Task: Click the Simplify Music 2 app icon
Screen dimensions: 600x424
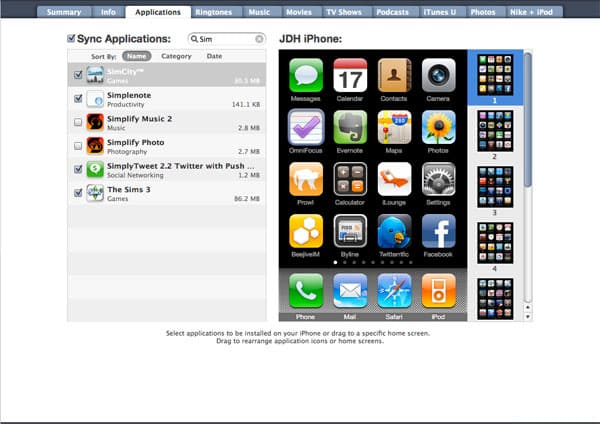Action: point(95,122)
